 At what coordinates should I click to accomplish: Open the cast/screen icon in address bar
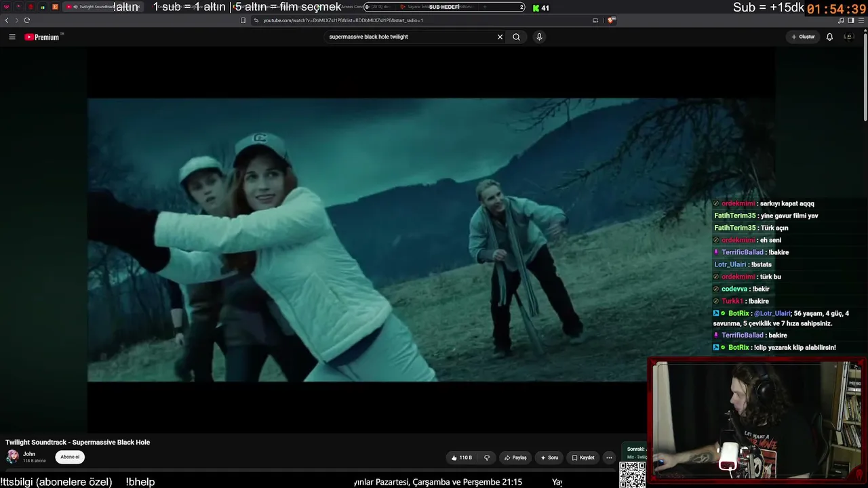(595, 20)
